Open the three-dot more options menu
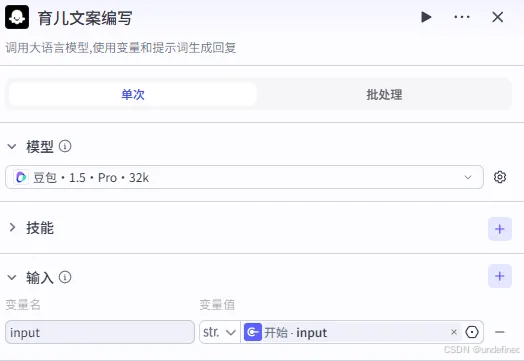The height and width of the screenshot is (361, 524). [x=462, y=17]
